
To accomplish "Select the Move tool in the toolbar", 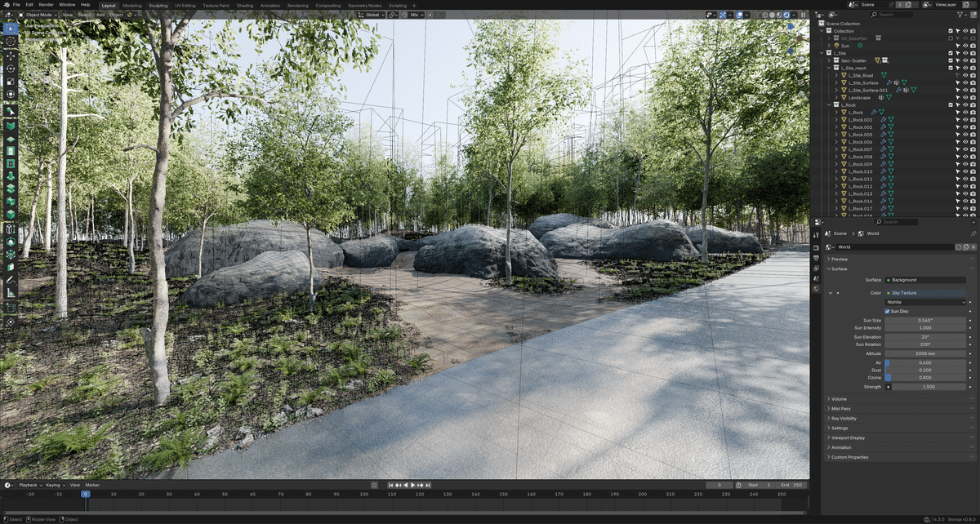I will (10, 56).
